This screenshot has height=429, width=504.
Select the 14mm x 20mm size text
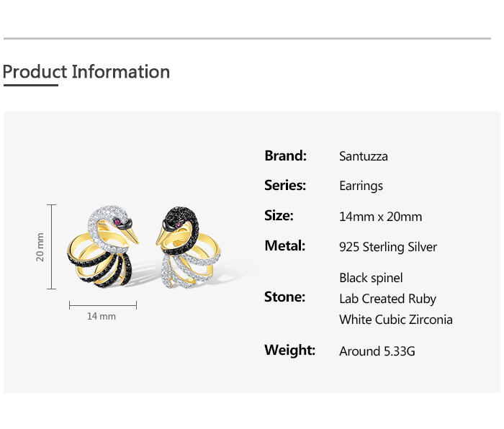click(381, 217)
